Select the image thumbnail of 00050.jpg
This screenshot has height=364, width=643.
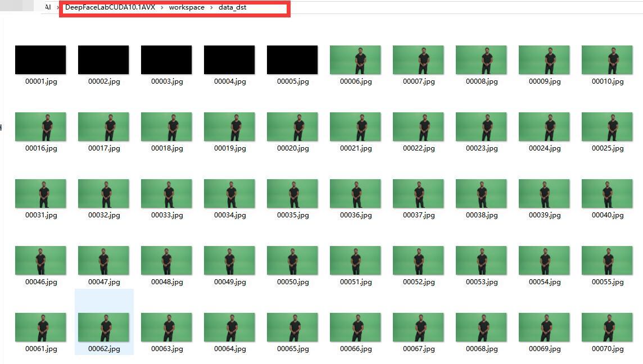[292, 260]
